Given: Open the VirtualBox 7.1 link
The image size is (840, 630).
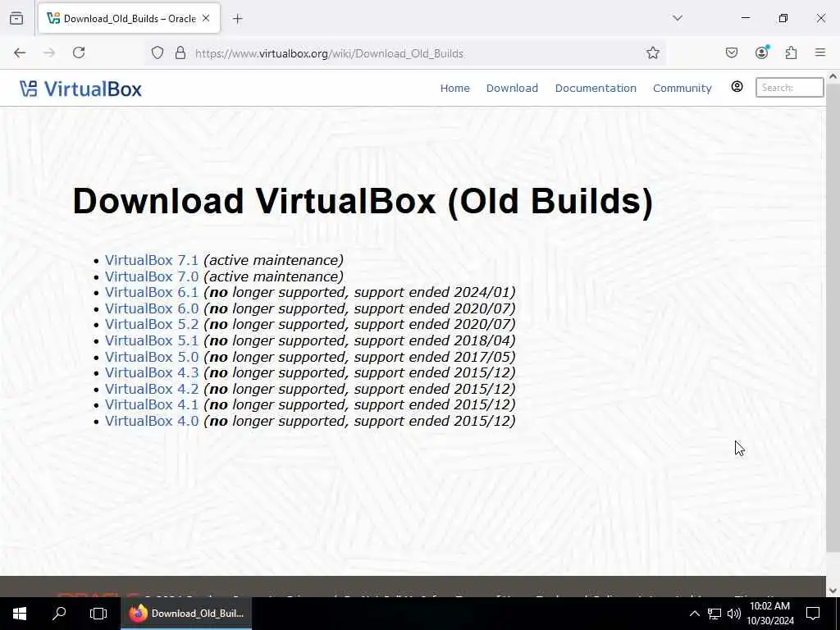Looking at the screenshot, I should point(152,260).
